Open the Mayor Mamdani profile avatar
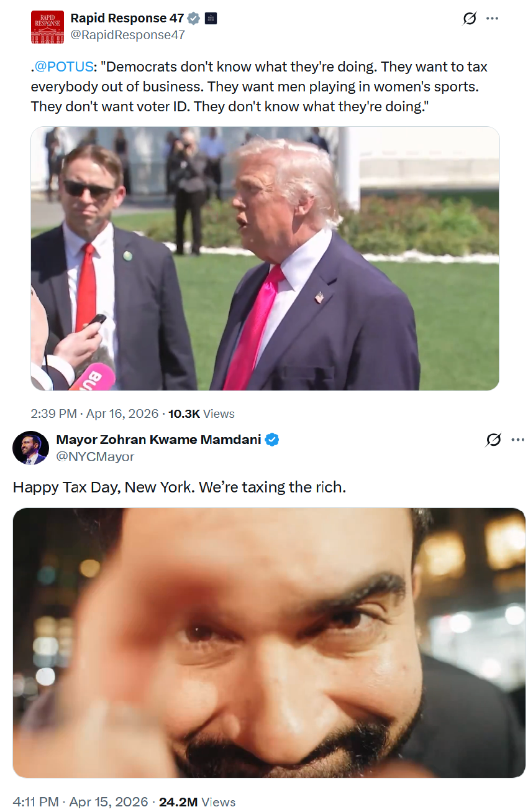The width and height of the screenshot is (528, 812). (30, 448)
